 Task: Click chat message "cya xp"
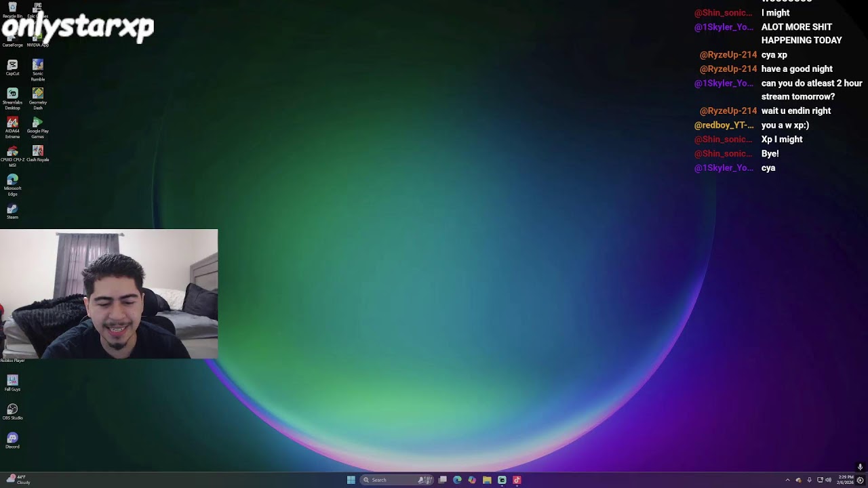774,55
